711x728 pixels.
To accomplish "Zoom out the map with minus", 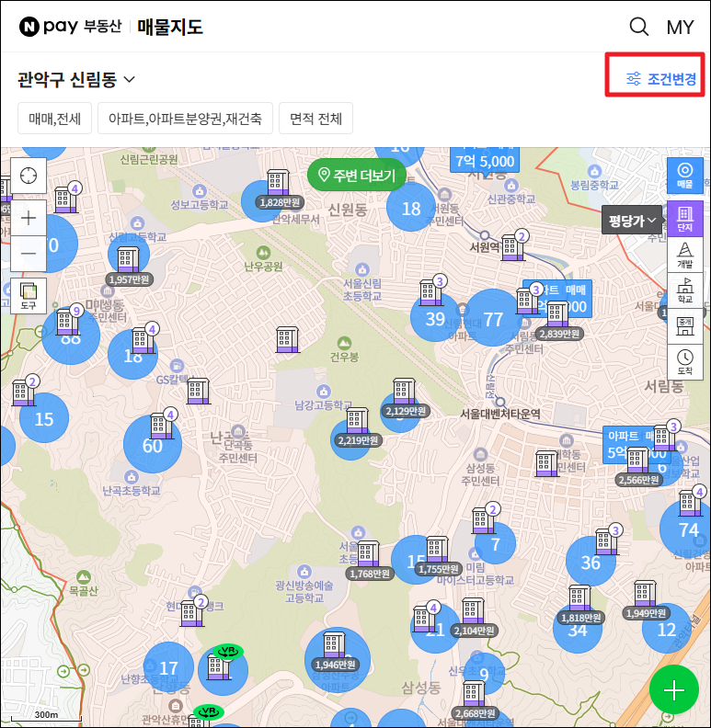I will point(29,253).
